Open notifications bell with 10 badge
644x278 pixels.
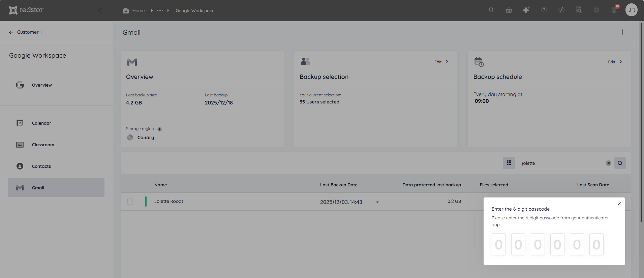pyautogui.click(x=614, y=9)
